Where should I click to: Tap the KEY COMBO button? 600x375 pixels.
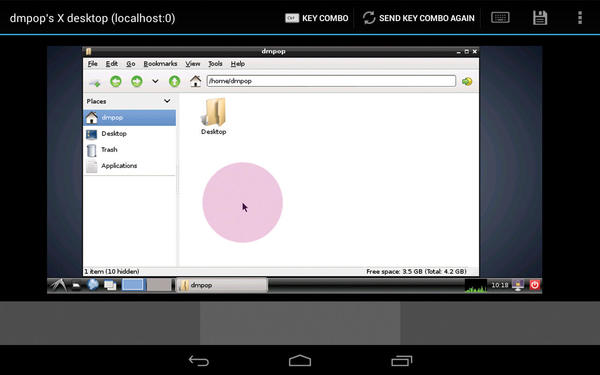(x=317, y=18)
